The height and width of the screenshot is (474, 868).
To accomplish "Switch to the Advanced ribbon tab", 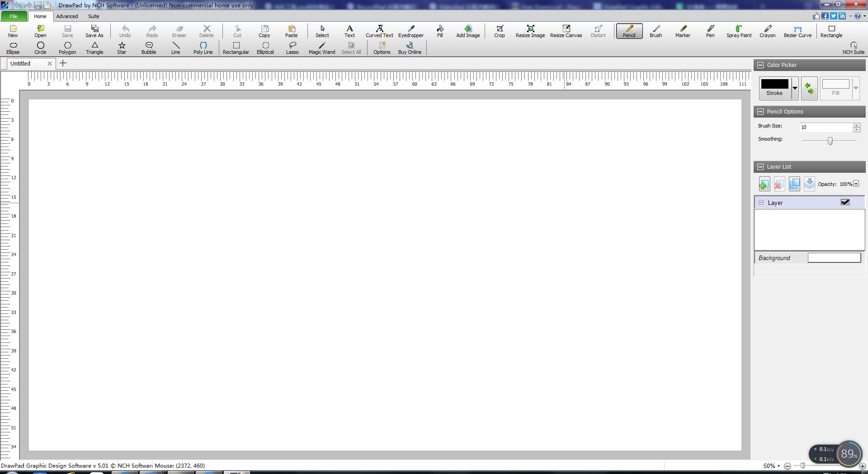I will tap(67, 16).
